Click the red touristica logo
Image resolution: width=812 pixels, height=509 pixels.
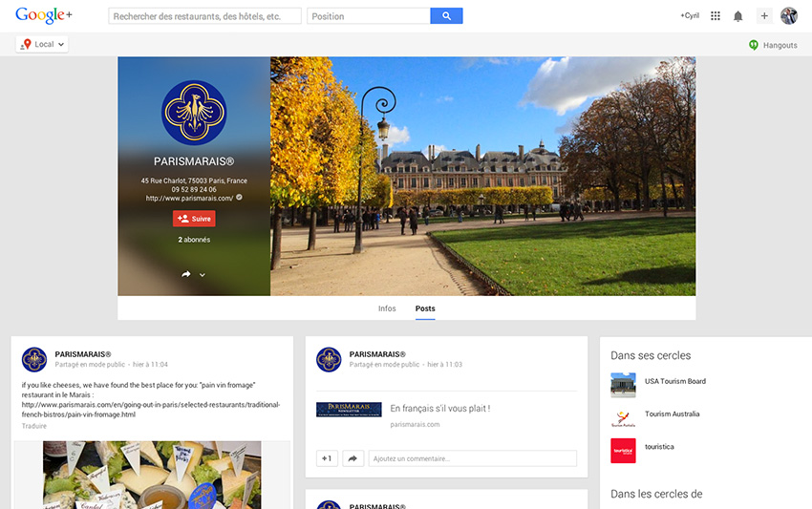pos(623,451)
